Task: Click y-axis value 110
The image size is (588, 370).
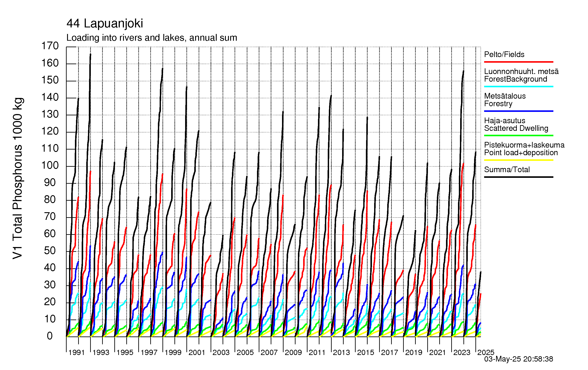Action: [50, 148]
